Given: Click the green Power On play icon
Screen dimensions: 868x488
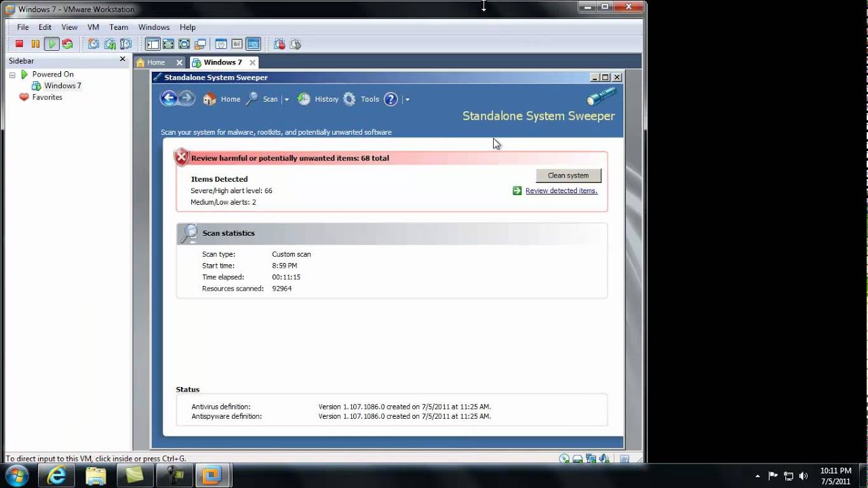Looking at the screenshot, I should click(52, 44).
